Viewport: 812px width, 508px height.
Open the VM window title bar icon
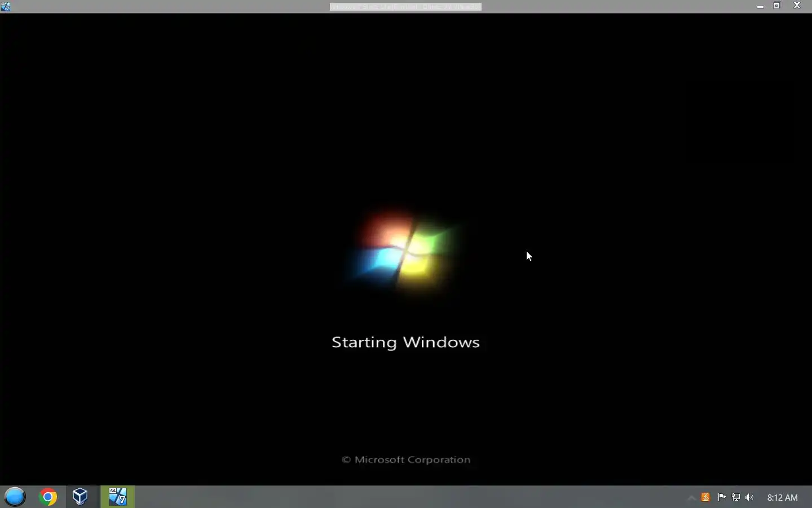click(6, 6)
